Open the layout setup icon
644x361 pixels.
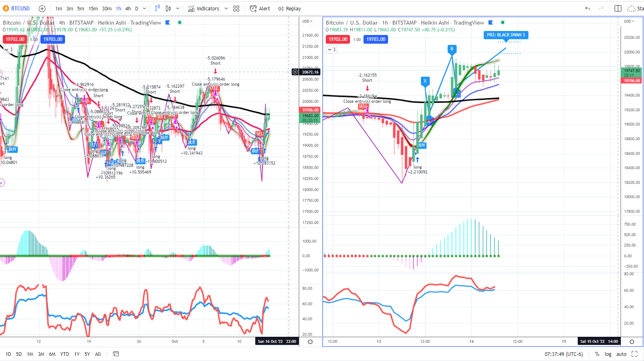(x=618, y=8)
